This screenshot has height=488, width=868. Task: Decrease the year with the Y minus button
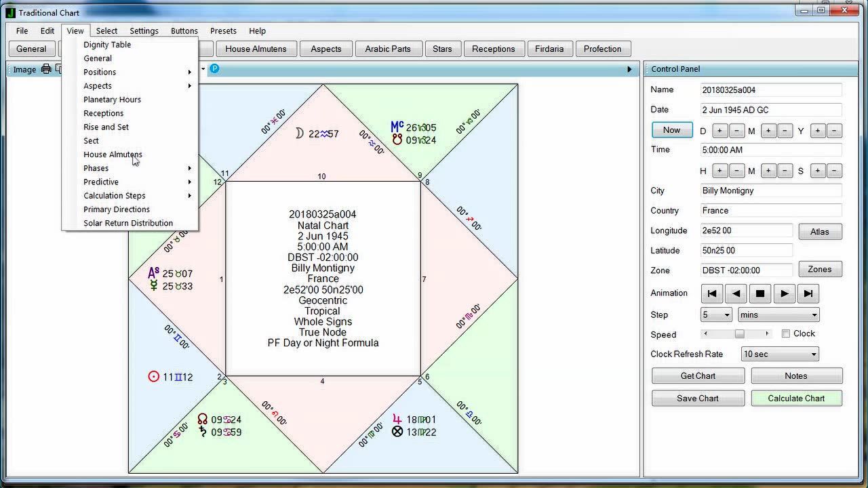click(x=835, y=131)
